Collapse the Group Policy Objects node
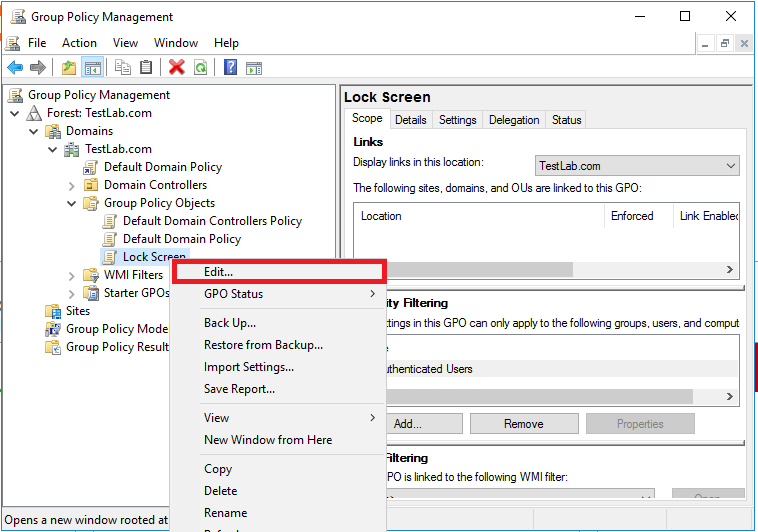 coord(72,203)
